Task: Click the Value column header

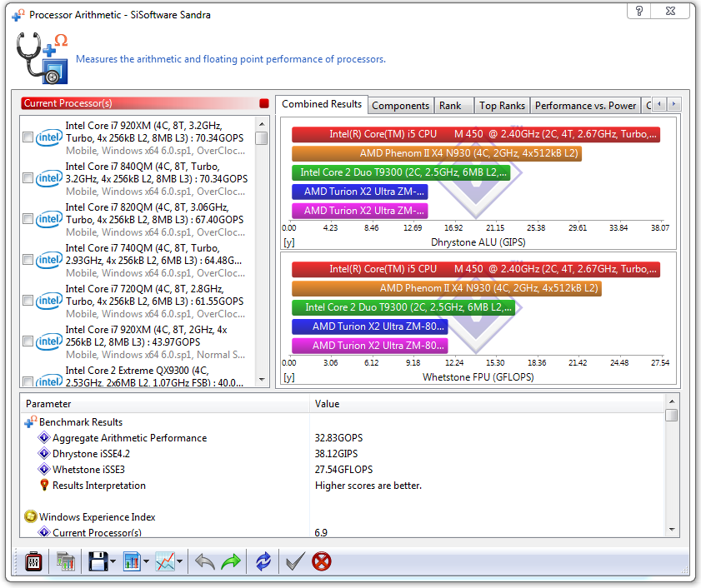Action: [487, 404]
